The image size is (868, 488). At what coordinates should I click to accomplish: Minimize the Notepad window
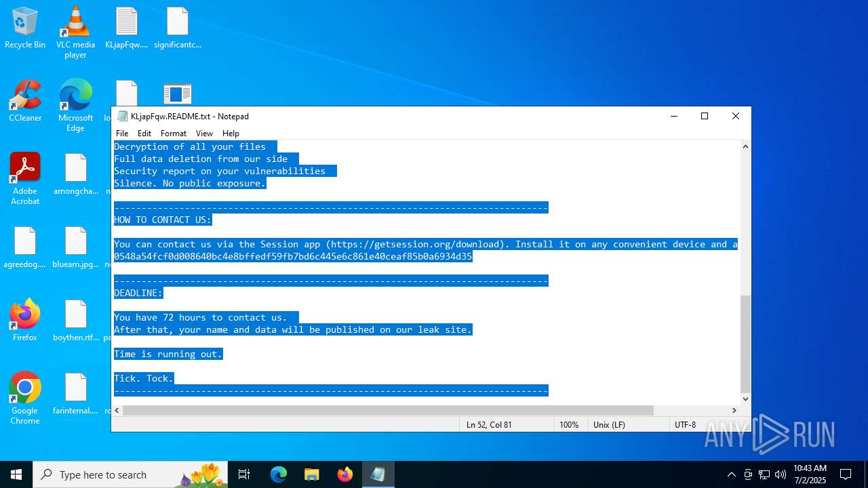[674, 116]
